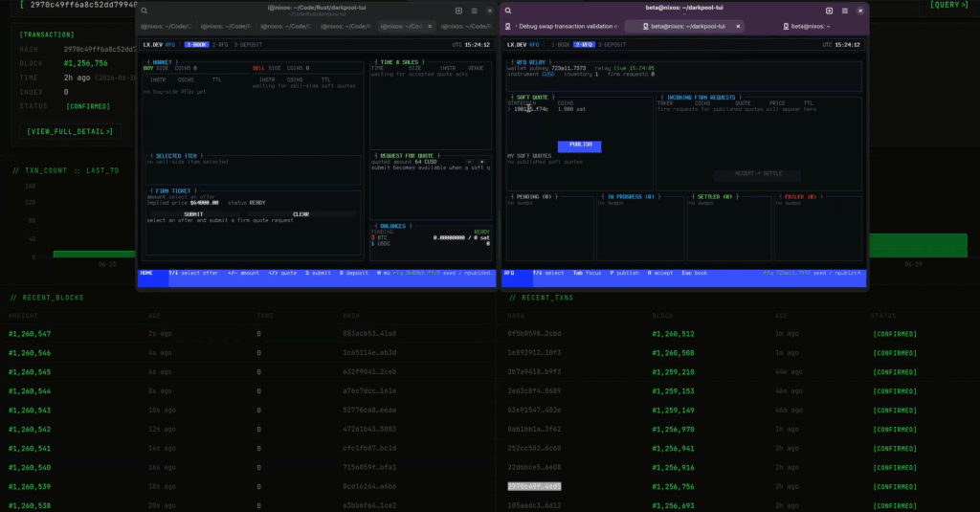Switch to Debug swap transaction validation tab
Image resolution: width=980 pixels, height=512 pixels.
(x=562, y=26)
